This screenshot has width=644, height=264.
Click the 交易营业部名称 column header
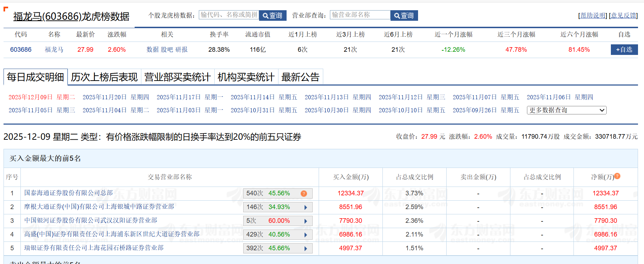coord(170,177)
